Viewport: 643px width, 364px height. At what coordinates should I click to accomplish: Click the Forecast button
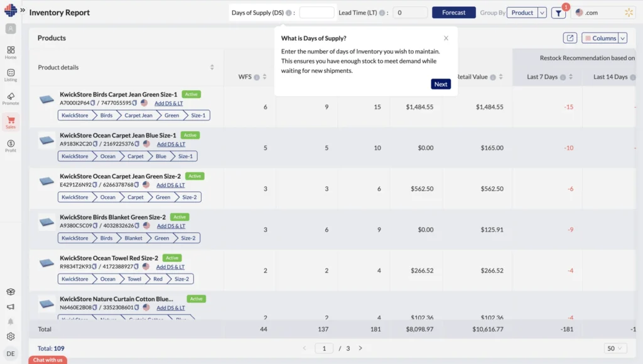453,13
